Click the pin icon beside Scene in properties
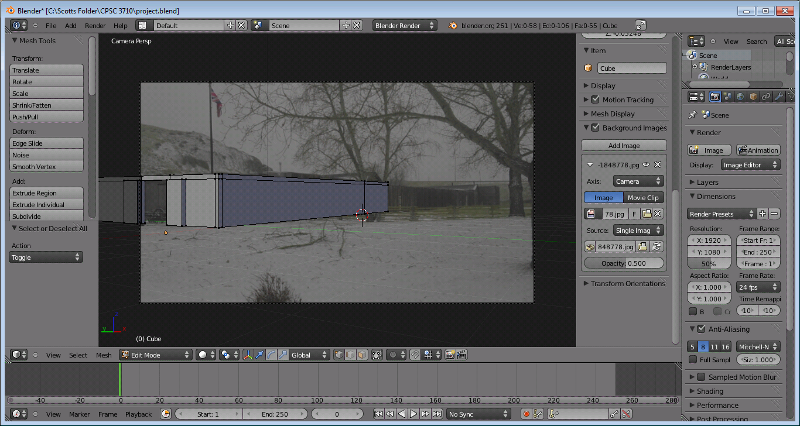This screenshot has height=426, width=800. [x=693, y=115]
